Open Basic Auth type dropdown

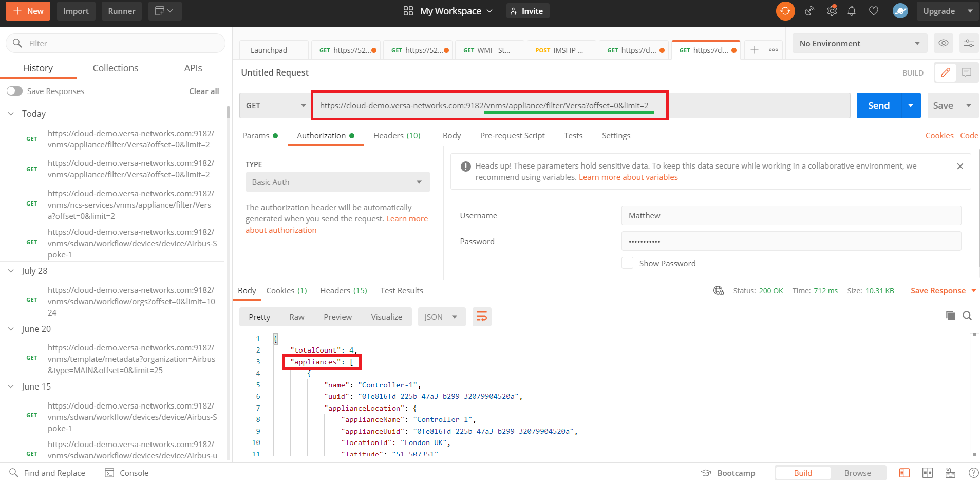(x=338, y=182)
